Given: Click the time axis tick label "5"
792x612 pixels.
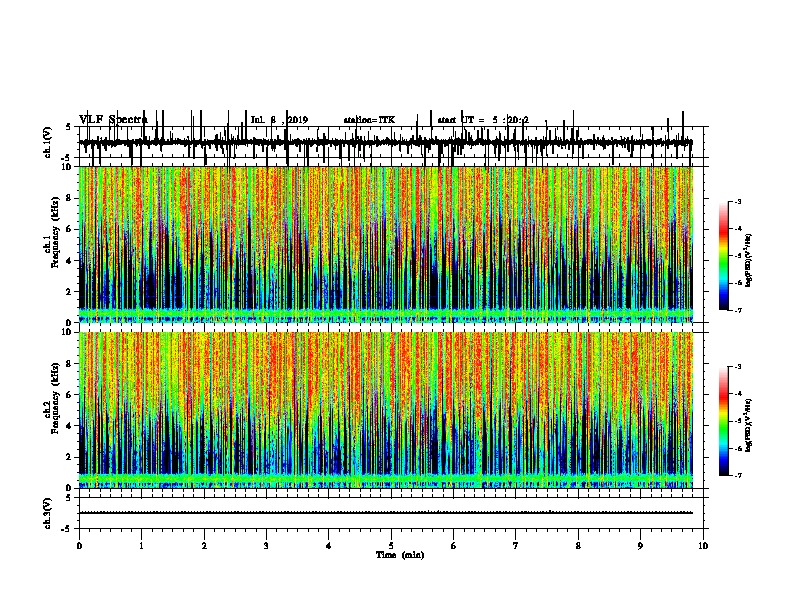Looking at the screenshot, I should [391, 546].
